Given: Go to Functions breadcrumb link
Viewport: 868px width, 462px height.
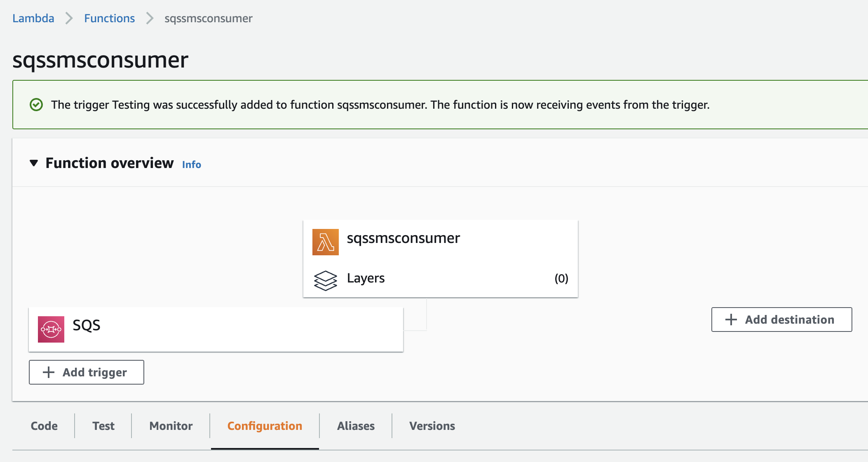Looking at the screenshot, I should coord(110,18).
